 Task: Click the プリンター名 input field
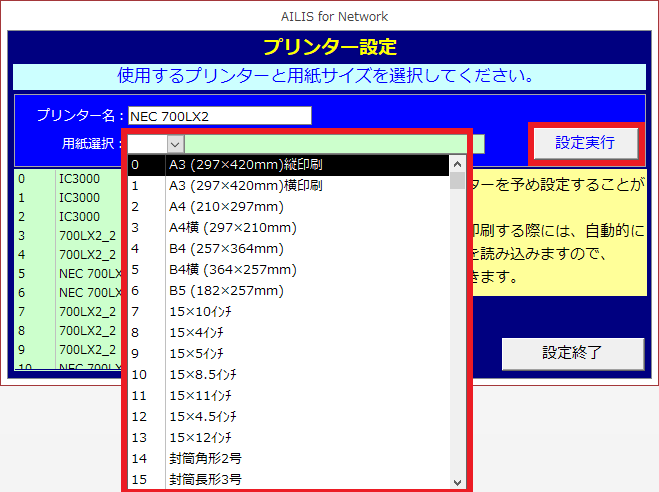219,115
